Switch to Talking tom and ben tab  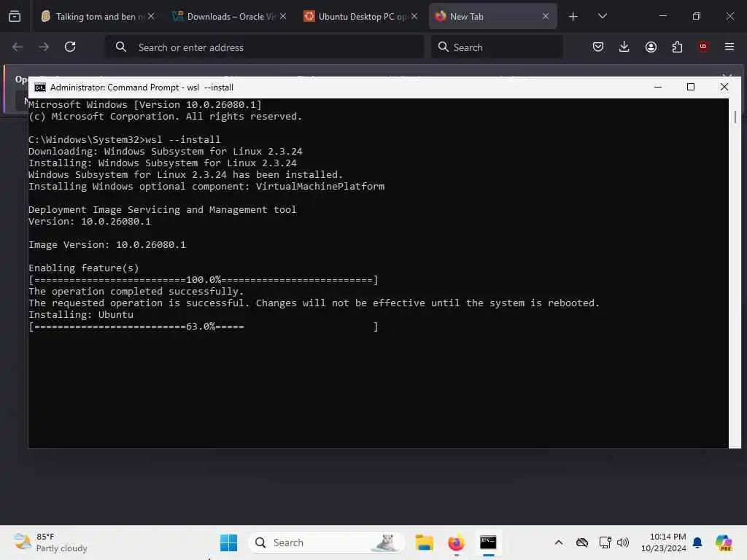pos(98,17)
